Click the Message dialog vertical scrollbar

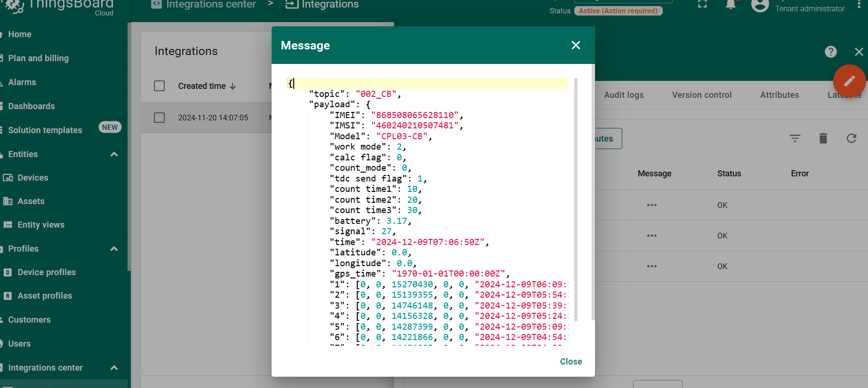tap(576, 200)
